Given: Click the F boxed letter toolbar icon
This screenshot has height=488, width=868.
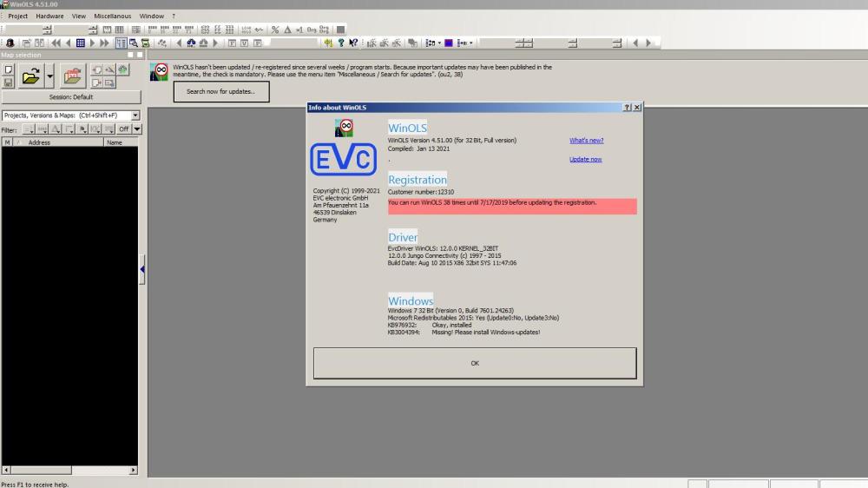Looking at the screenshot, I should (232, 43).
